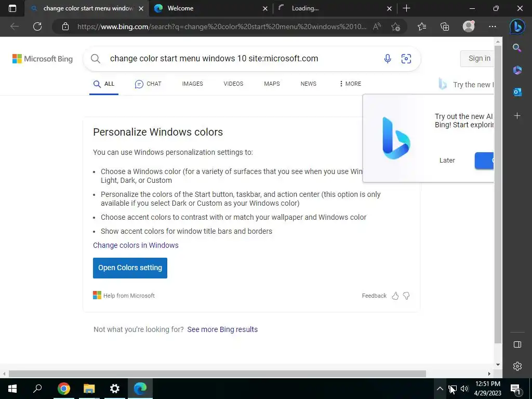Switch to the Welcome tab
Screen dimensions: 532x399
(210, 8)
